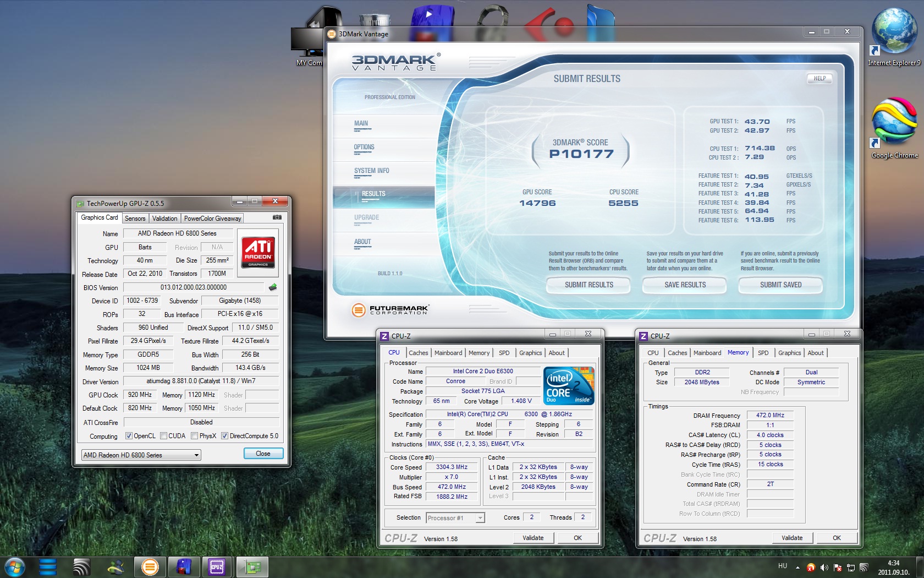Viewport: 924px width, 578px height.
Task: Click OK in CPU-Z memory timings window
Action: [x=837, y=538]
